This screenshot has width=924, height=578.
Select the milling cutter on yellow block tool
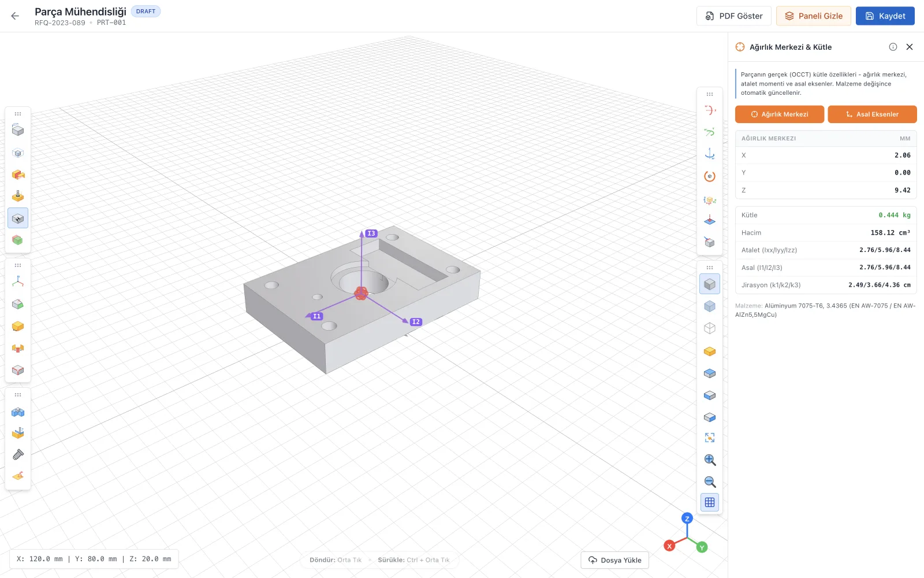(18, 433)
